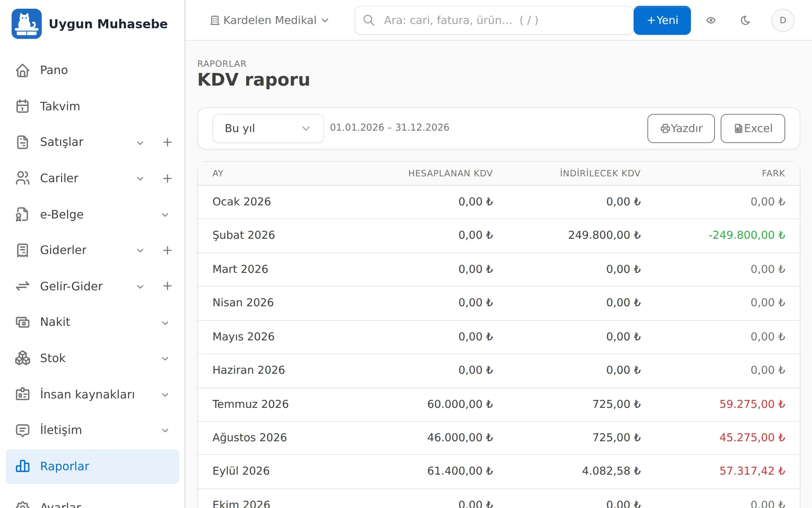The height and width of the screenshot is (508, 812).
Task: Export report with Excel button
Action: tap(753, 128)
